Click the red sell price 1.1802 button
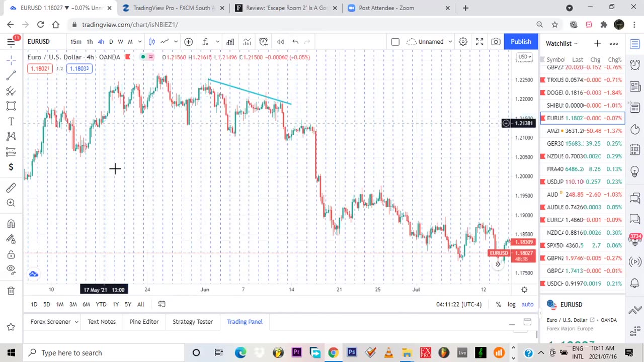The height and width of the screenshot is (362, 644). click(40, 69)
